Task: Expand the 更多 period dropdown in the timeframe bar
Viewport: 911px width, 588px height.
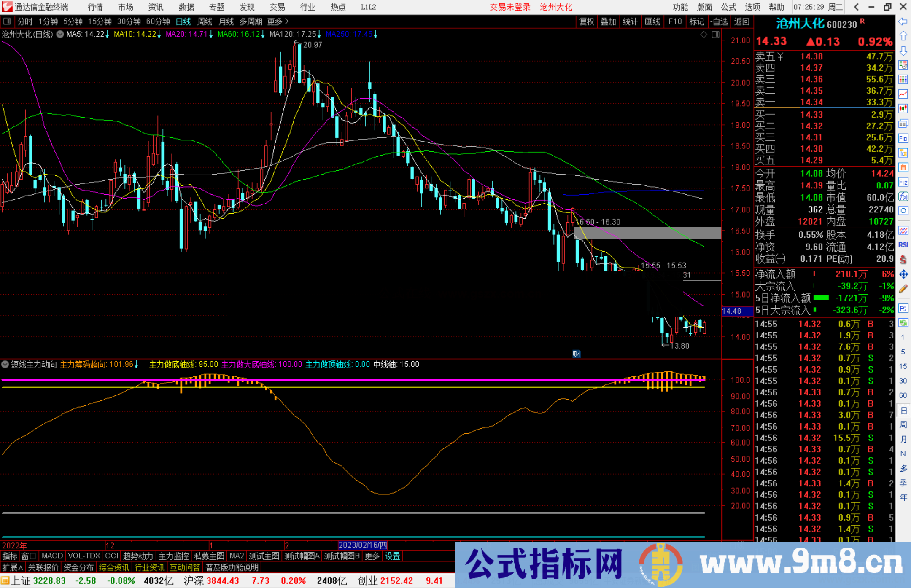Action: click(274, 21)
